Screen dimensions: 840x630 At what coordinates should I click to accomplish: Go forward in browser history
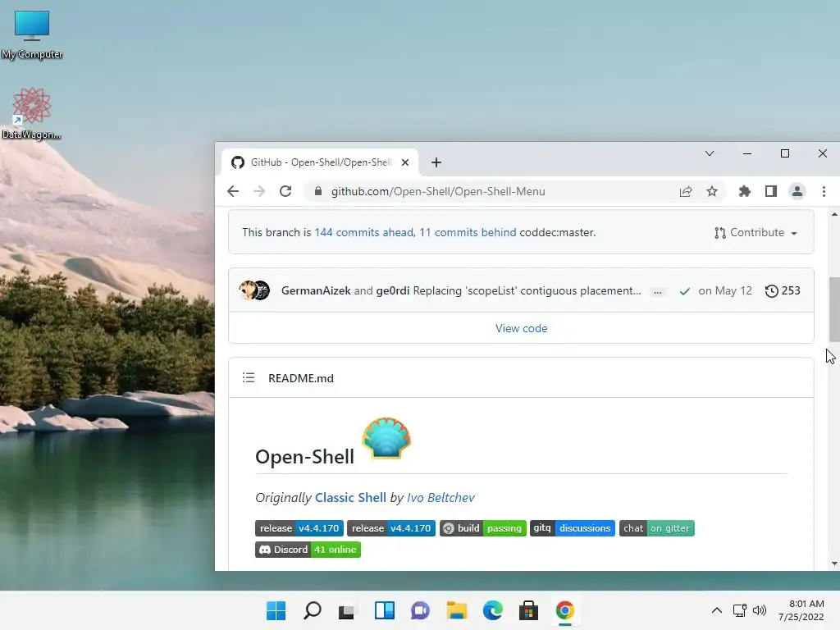click(258, 191)
